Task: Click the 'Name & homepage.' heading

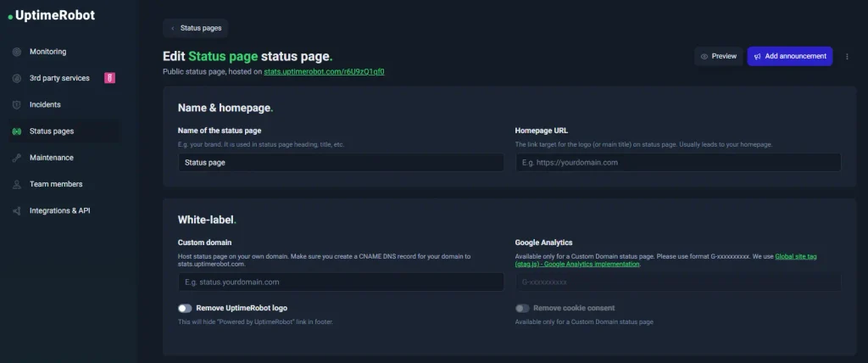Action: pos(225,108)
